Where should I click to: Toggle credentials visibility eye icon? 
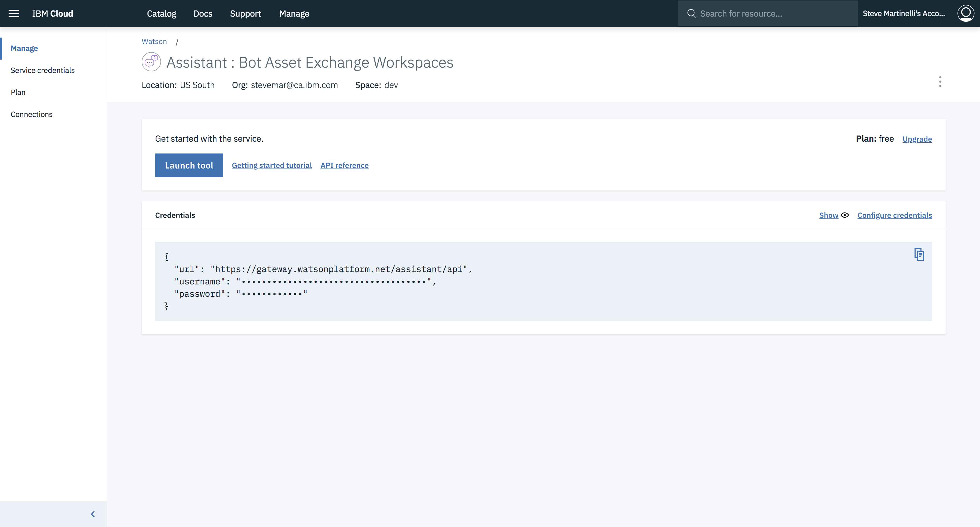(x=844, y=215)
